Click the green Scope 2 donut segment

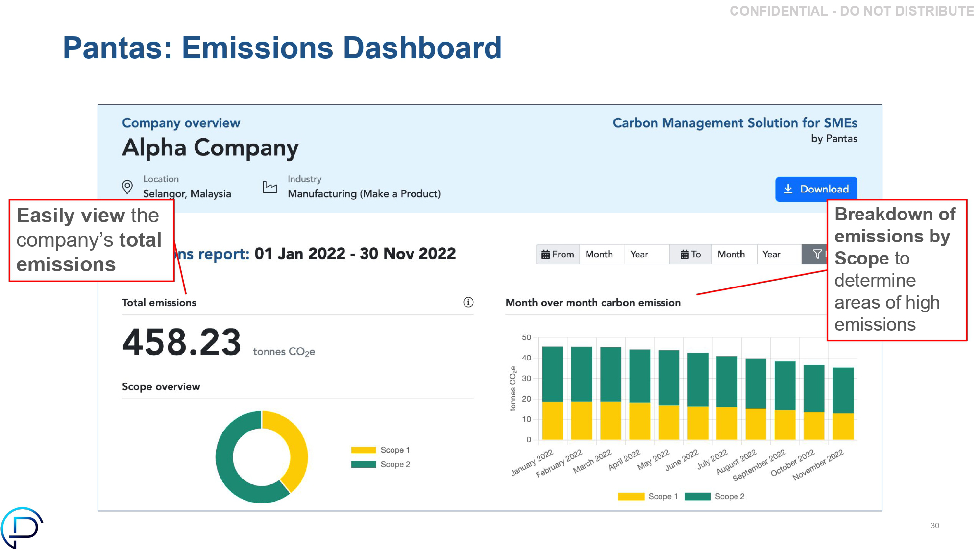(226, 470)
